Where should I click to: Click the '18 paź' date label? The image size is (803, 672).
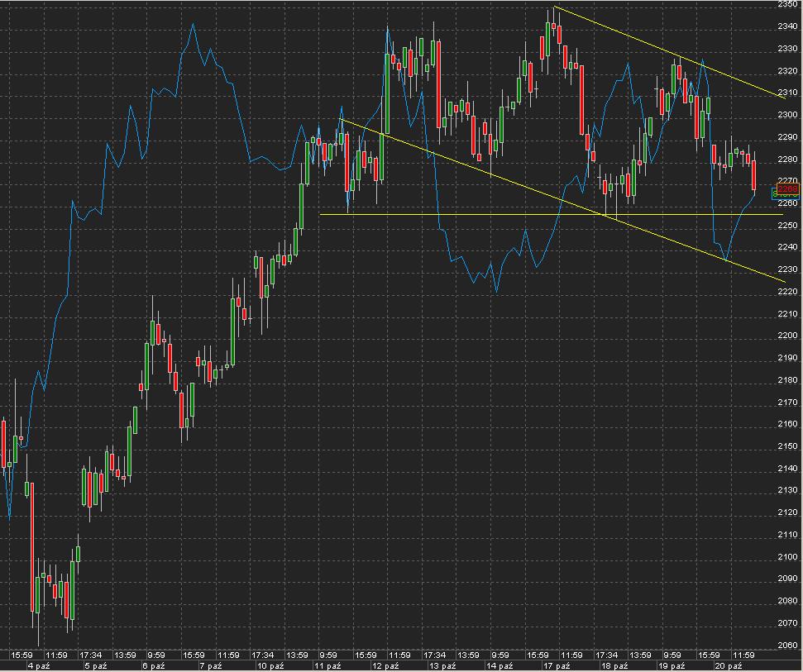tap(614, 666)
